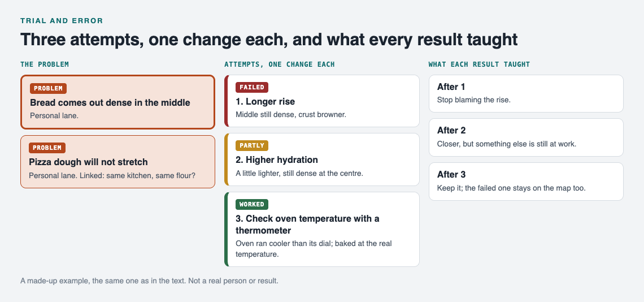Select the 'Bread comes out dense' problem card
This screenshot has width=644, height=302.
(118, 102)
